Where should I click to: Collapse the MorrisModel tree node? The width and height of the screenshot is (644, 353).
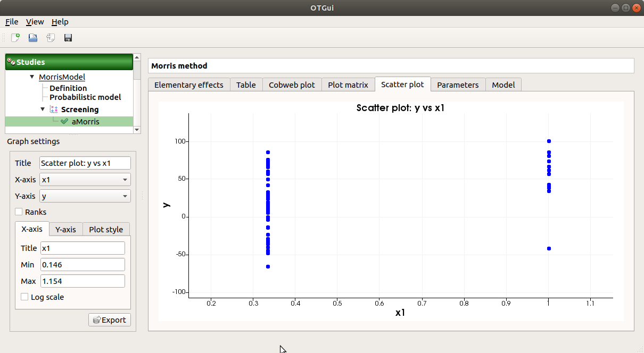click(x=32, y=77)
